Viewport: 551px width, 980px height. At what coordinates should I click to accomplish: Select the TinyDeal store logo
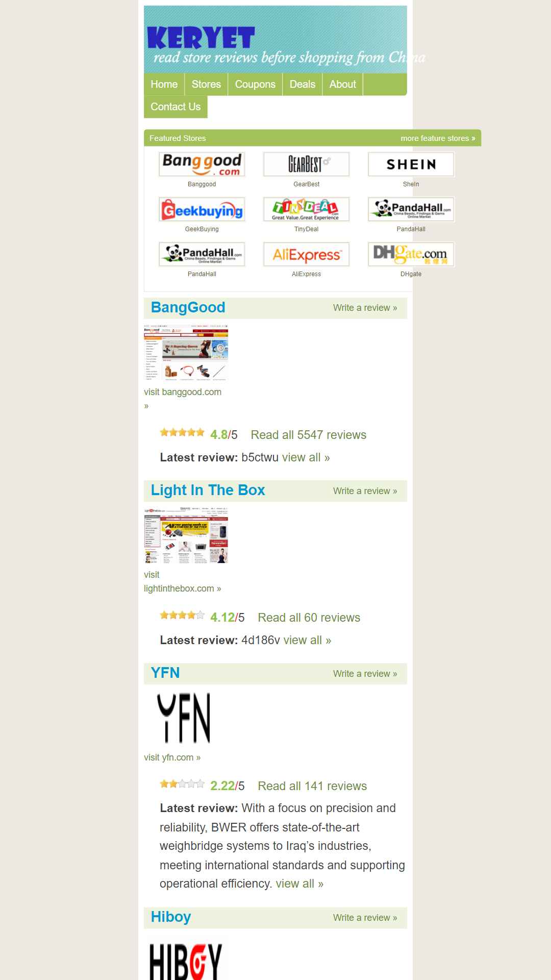[306, 209]
